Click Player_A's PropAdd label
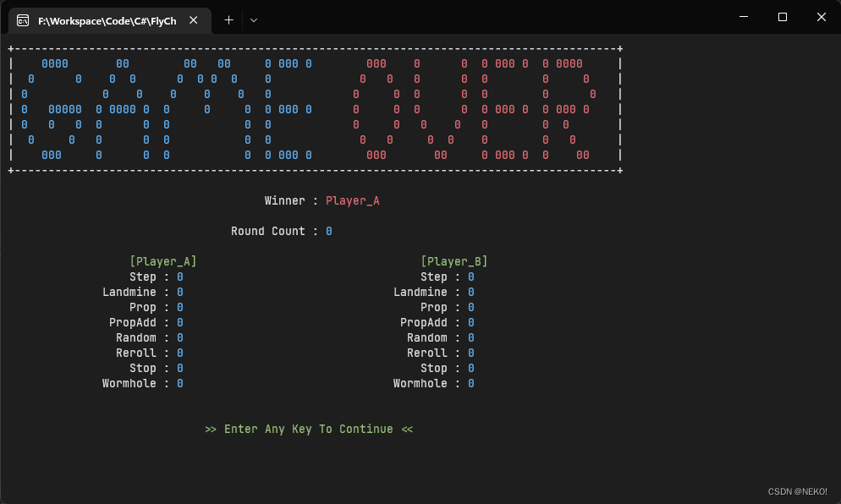This screenshot has width=841, height=504. [133, 322]
